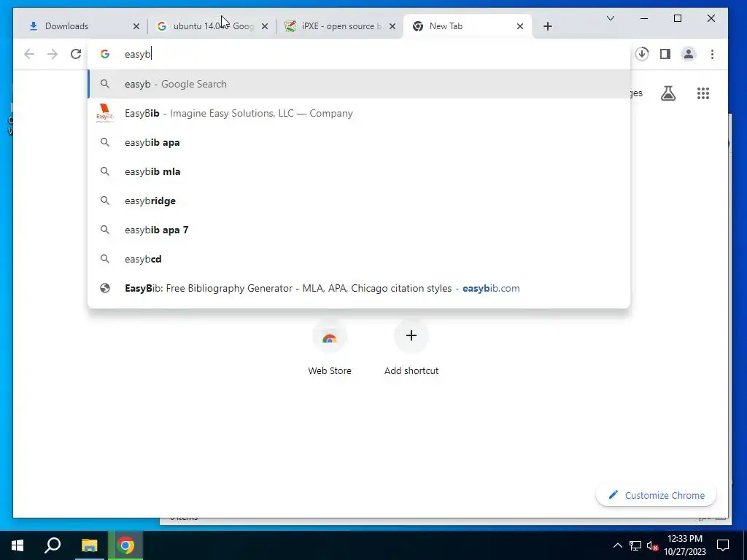Choose the easybib mla suggestion
747x560 pixels.
[359, 171]
